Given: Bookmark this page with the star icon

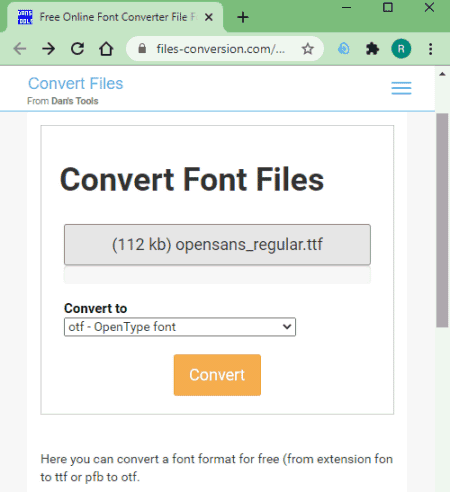Looking at the screenshot, I should click(x=307, y=49).
